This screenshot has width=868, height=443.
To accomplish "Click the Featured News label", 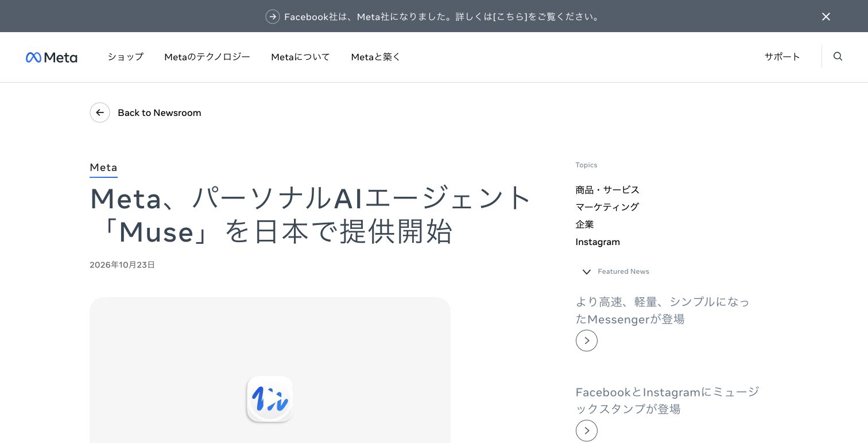I will pyautogui.click(x=623, y=271).
